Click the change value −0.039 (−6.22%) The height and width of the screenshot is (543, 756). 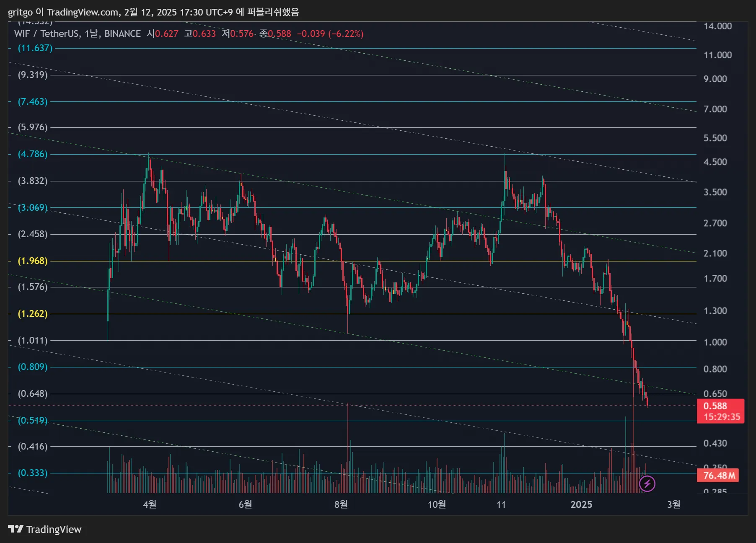coord(330,34)
